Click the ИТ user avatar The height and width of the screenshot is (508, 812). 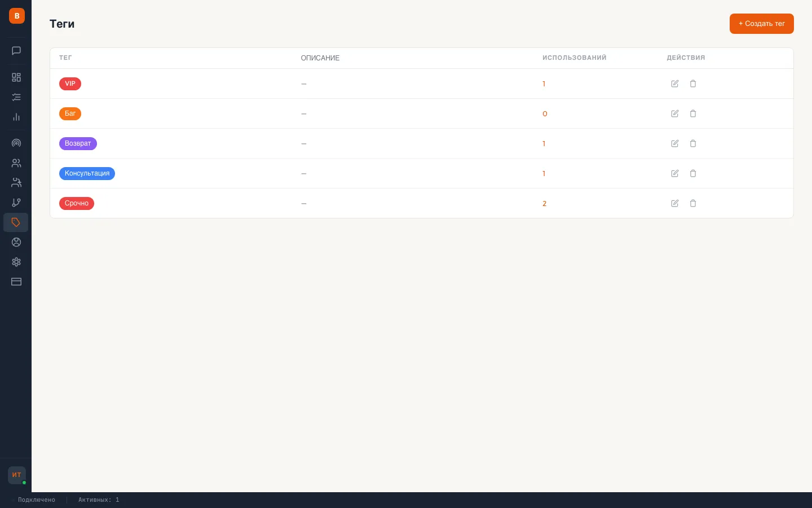point(17,475)
